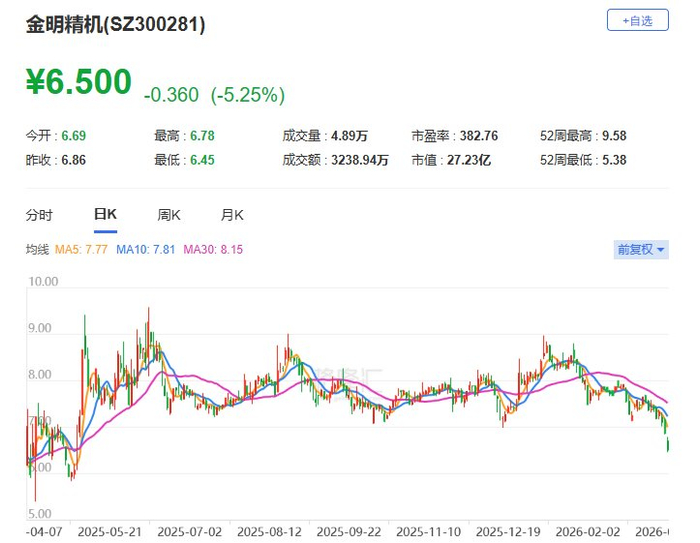
Task: Click 昨收 value 6.86
Action: coord(74,160)
